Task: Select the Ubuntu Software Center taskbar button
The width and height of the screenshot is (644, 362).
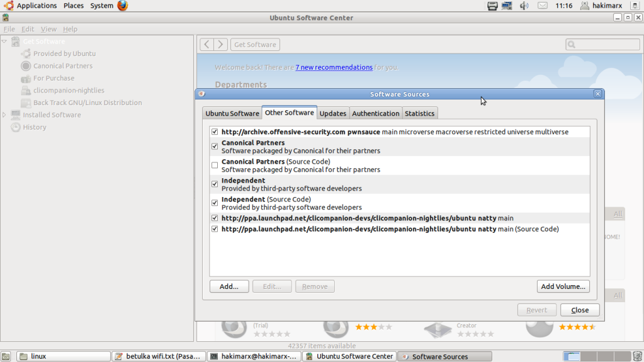Action: click(349, 356)
